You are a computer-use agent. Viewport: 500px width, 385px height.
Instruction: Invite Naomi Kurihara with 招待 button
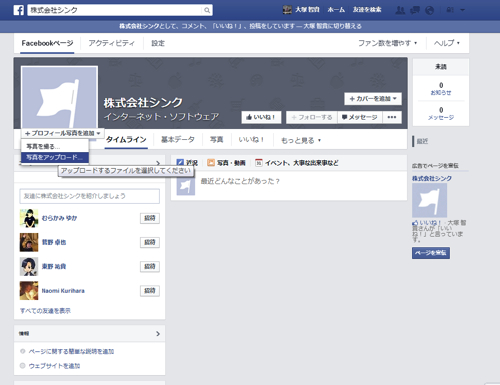click(x=150, y=291)
